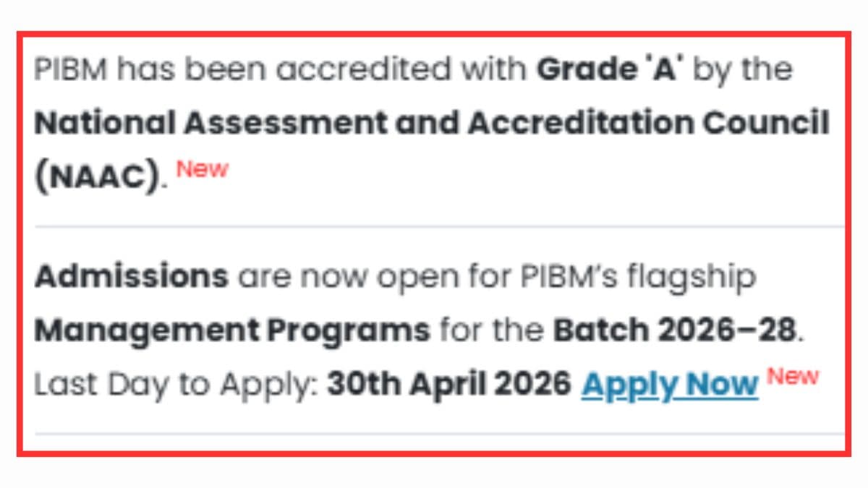The image size is (868, 488).
Task: Click the New label next to Apply Now
Action: pyautogui.click(x=793, y=376)
